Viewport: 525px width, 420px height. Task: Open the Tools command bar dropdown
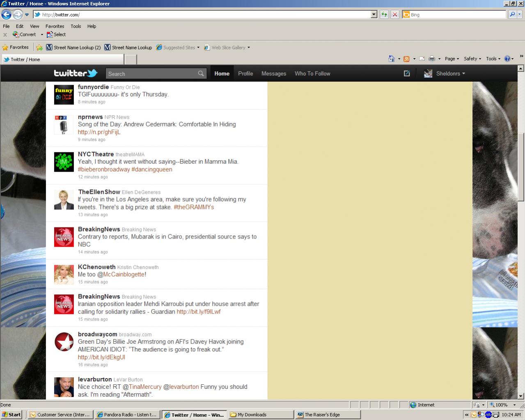tap(493, 59)
